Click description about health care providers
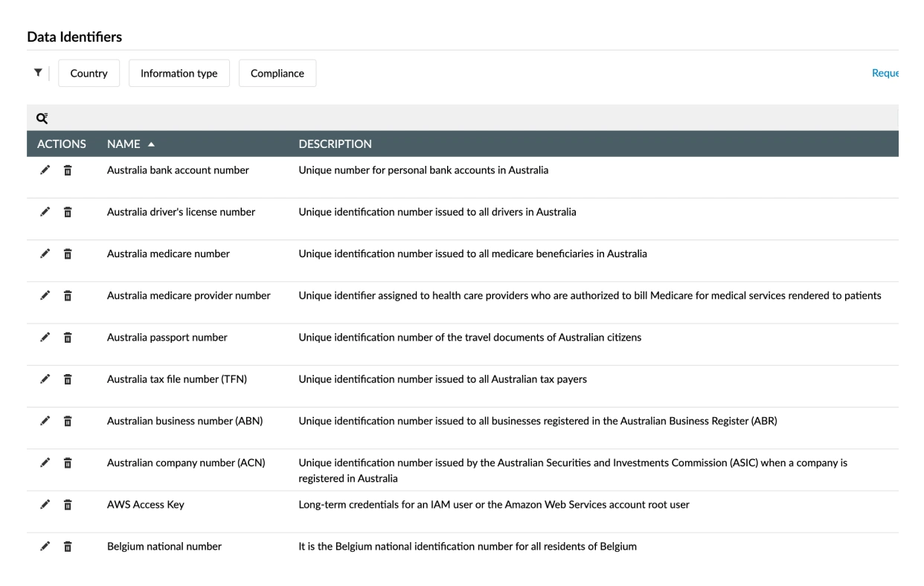This screenshot has height=586, width=924. coord(590,296)
